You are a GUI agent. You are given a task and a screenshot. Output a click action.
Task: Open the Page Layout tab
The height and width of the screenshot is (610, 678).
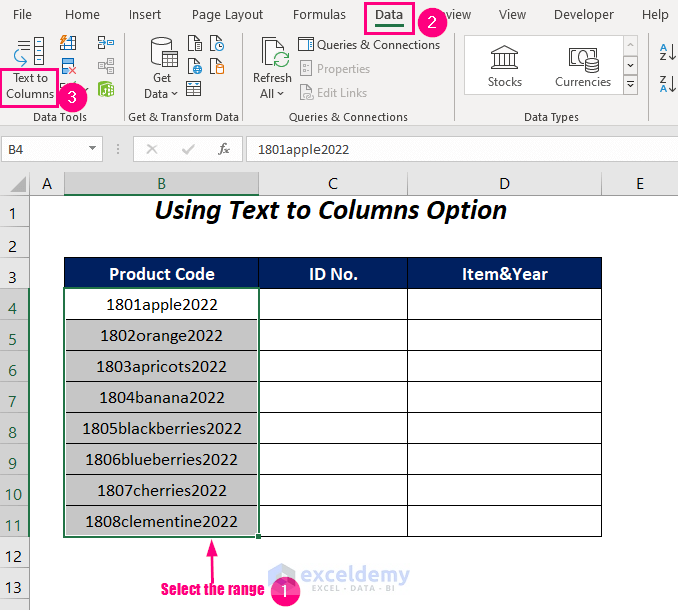tap(227, 15)
